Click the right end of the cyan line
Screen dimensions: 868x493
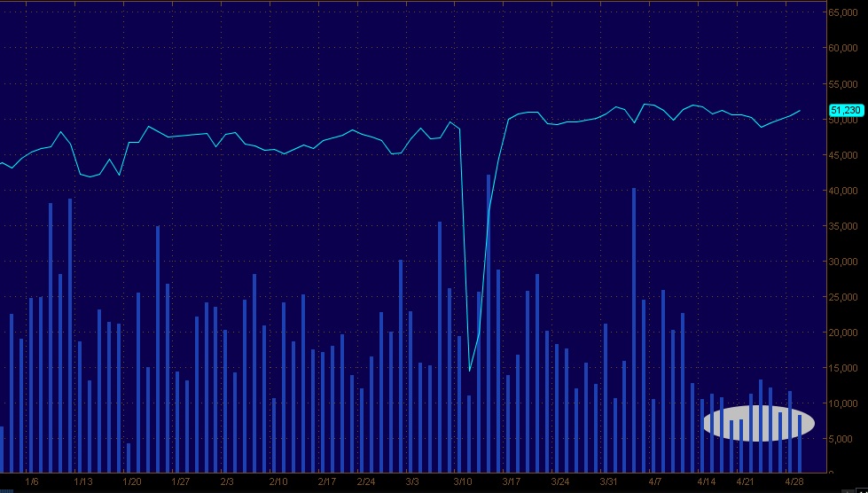coord(800,111)
